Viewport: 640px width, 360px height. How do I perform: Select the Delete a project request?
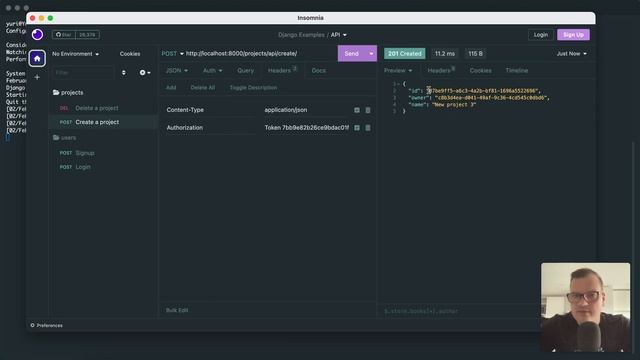[x=104, y=108]
